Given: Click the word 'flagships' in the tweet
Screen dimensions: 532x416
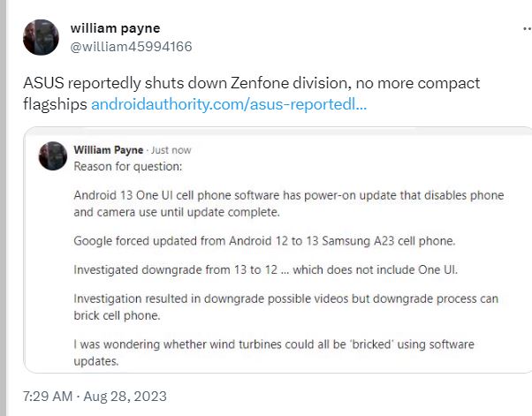Looking at the screenshot, I should [55, 104].
